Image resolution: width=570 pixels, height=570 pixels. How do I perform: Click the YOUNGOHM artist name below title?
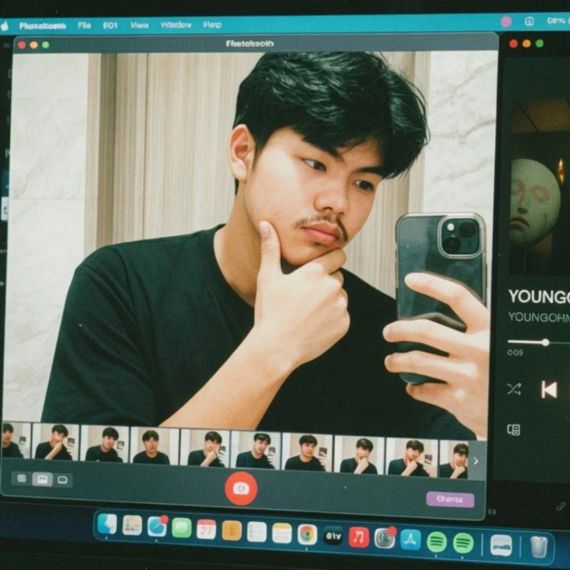tap(539, 317)
